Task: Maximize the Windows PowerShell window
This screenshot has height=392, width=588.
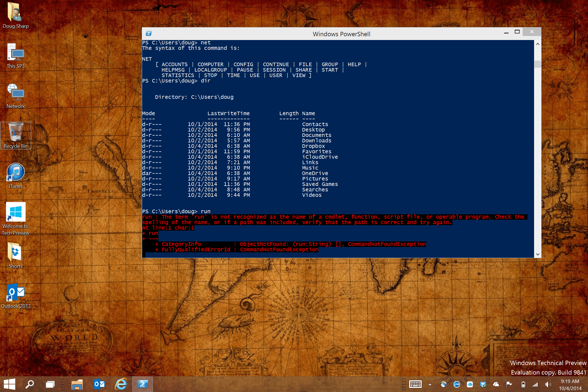Action: click(x=517, y=32)
